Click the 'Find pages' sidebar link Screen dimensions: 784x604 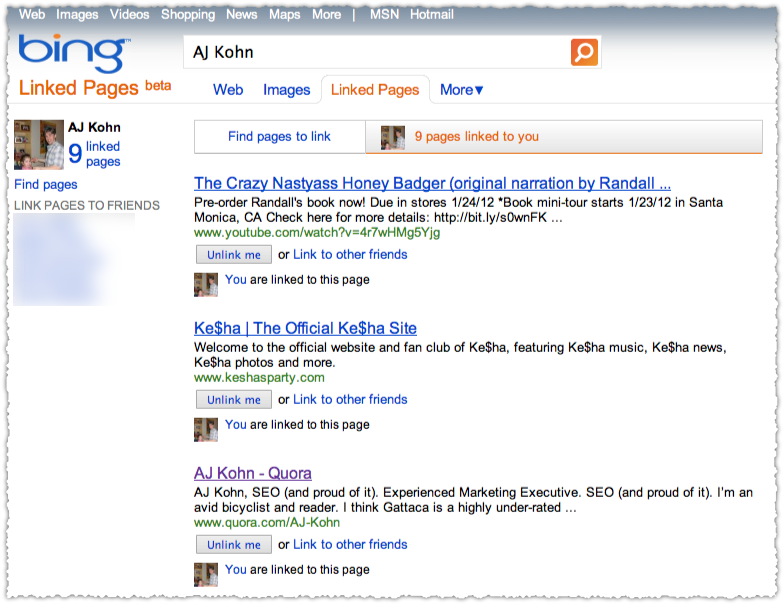(x=46, y=184)
